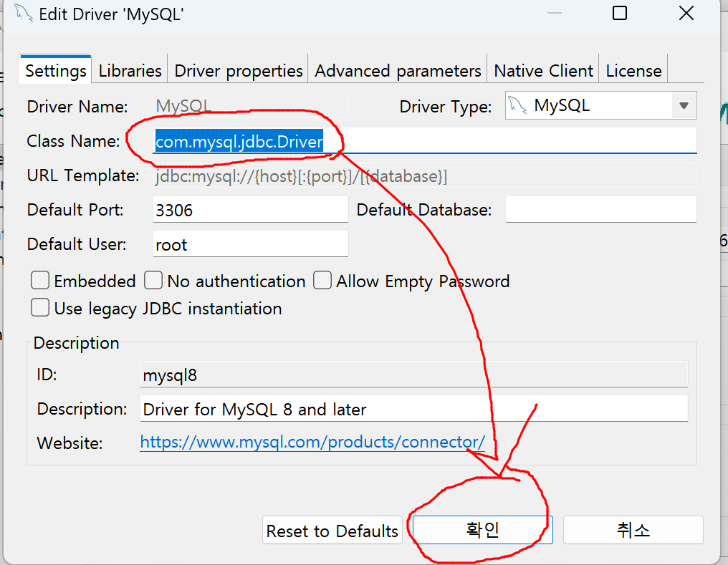Open the Libraries tab
This screenshot has width=728, height=565.
coord(130,70)
